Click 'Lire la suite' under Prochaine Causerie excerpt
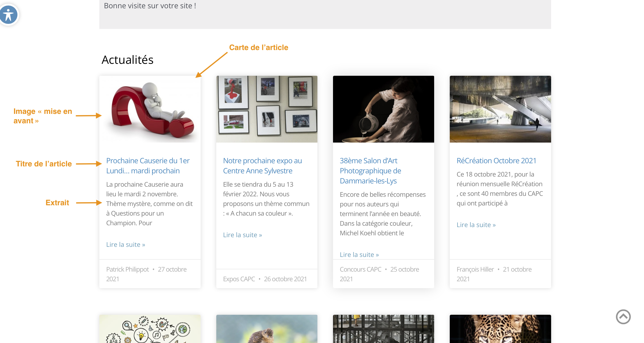The width and height of the screenshot is (644, 343). point(125,245)
